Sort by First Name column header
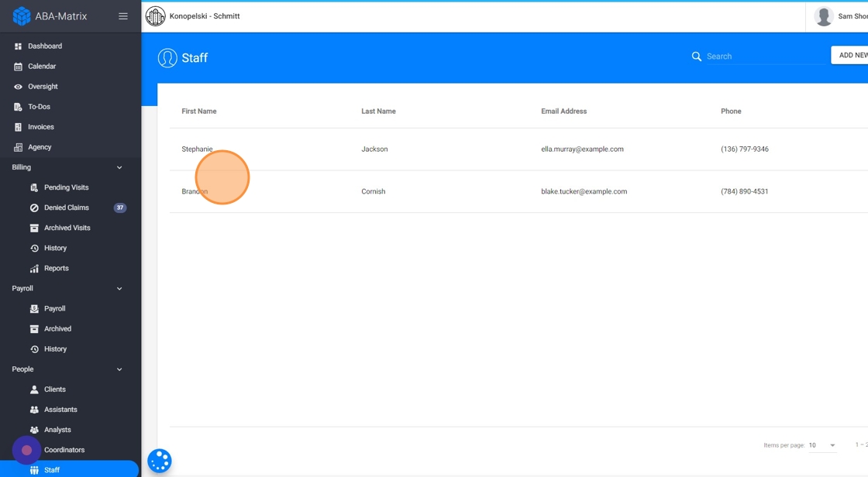The width and height of the screenshot is (868, 477). [199, 112]
